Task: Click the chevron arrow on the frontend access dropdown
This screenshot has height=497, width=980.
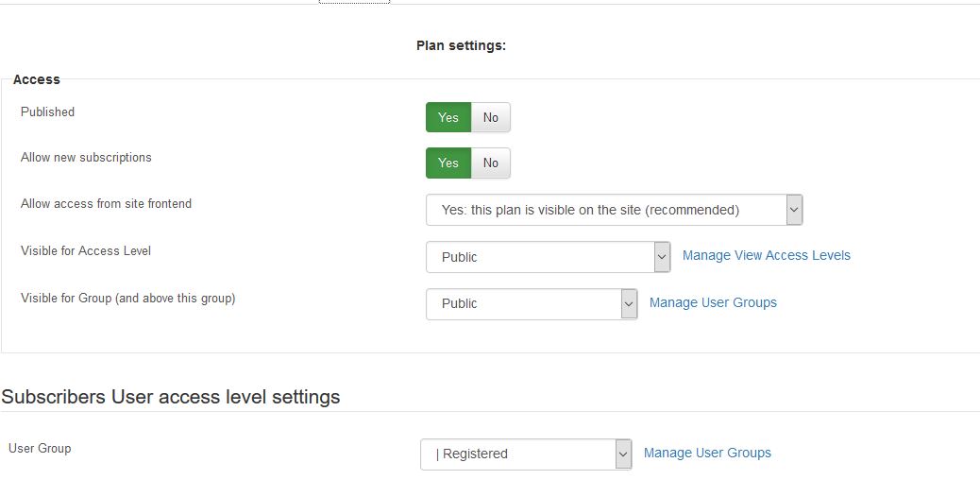Action: 794,210
